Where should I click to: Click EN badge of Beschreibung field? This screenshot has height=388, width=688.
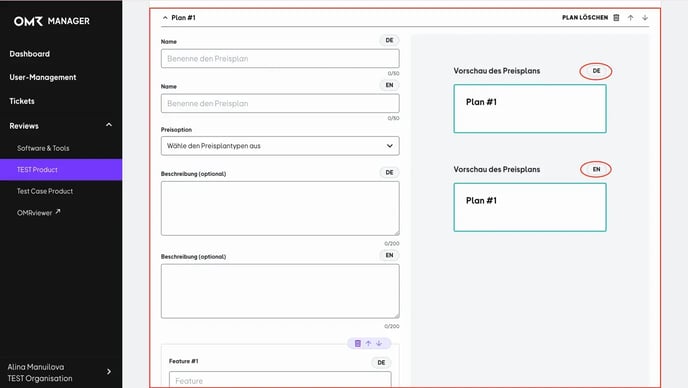pyautogui.click(x=389, y=255)
